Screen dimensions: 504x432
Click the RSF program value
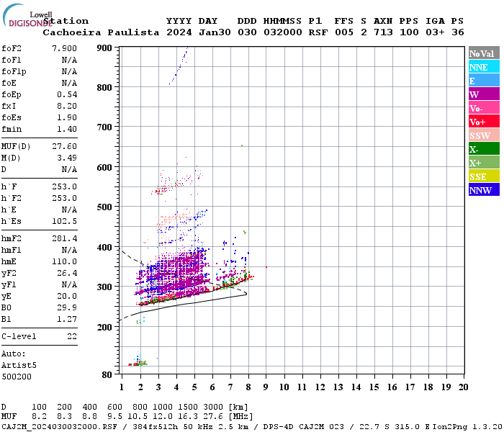pos(318,32)
